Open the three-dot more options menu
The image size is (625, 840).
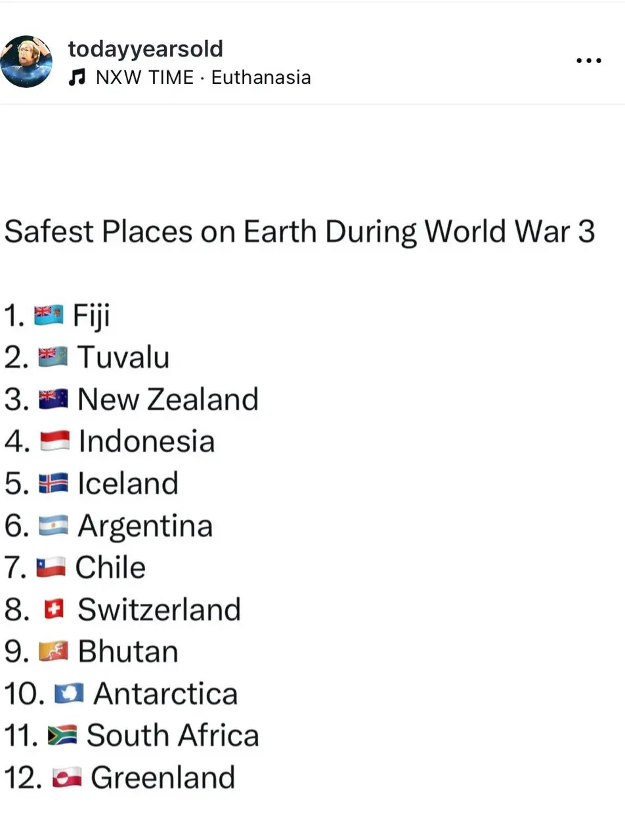(x=588, y=61)
